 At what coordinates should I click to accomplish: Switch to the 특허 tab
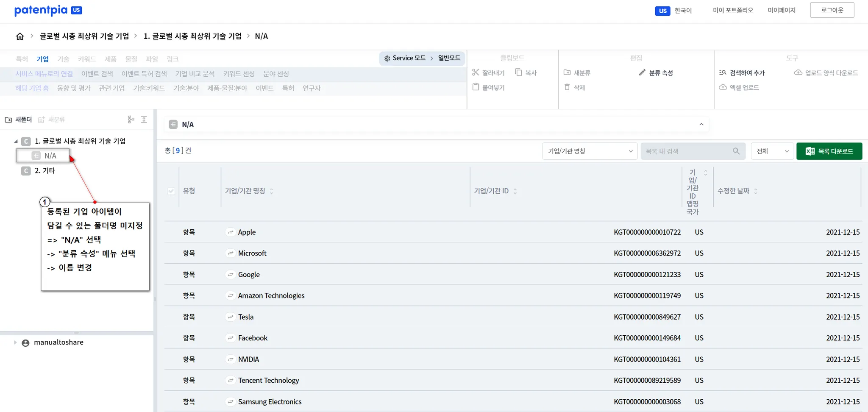tap(22, 59)
